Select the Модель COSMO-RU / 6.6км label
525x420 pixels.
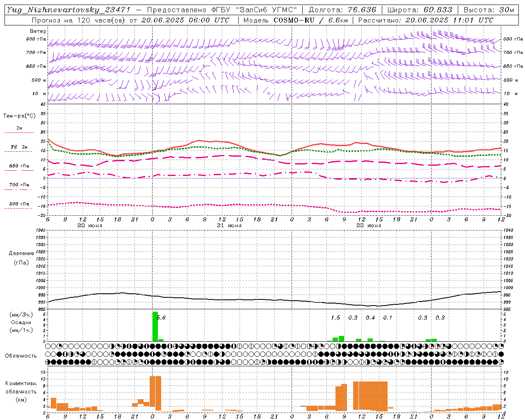[x=296, y=20]
